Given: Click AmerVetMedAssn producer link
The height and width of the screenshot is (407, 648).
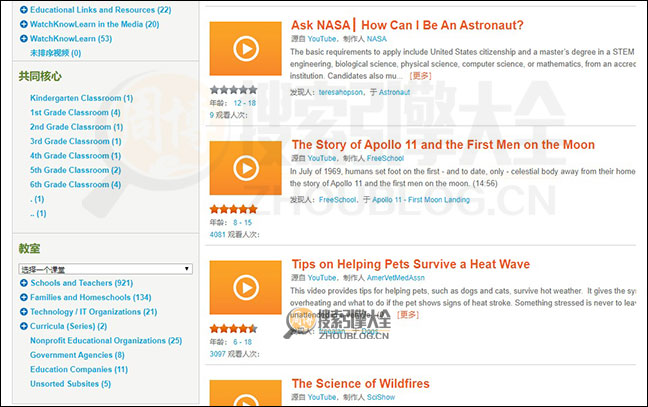Looking at the screenshot, I should [x=396, y=278].
